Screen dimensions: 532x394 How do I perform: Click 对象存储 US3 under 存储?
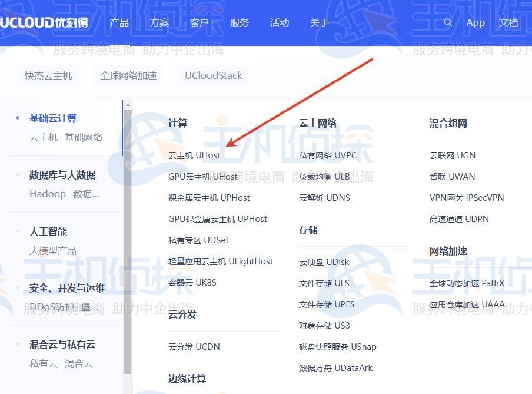[323, 325]
